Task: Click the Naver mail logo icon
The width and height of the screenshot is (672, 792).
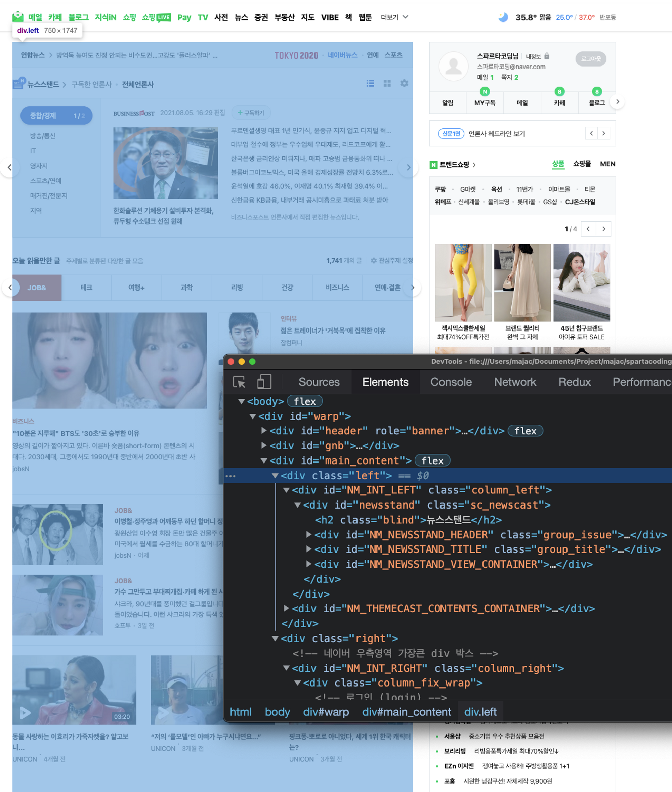Action: pos(18,17)
